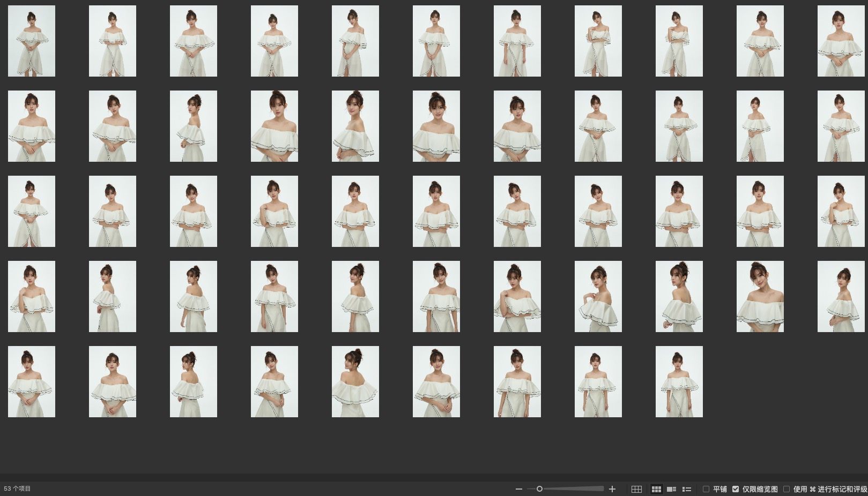Viewport: 868px width, 496px height.
Task: Select the sixth thumbnail in the third row
Action: (x=436, y=212)
